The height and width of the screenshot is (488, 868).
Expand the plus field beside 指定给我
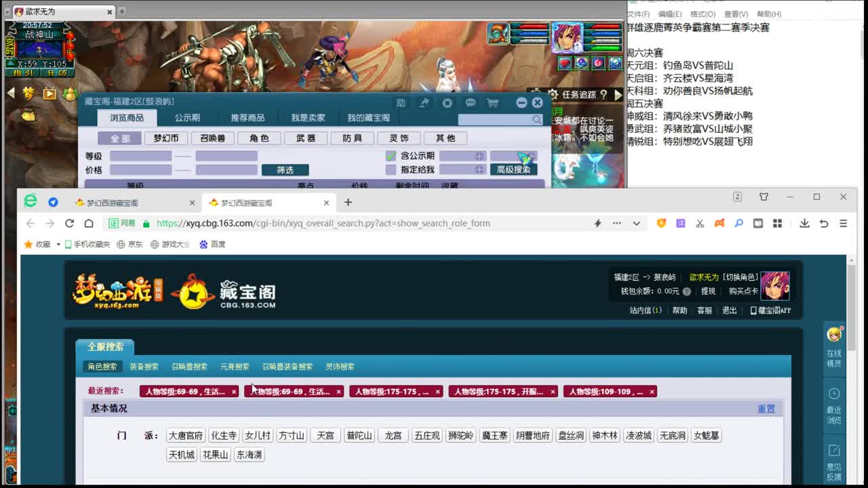pyautogui.click(x=479, y=169)
